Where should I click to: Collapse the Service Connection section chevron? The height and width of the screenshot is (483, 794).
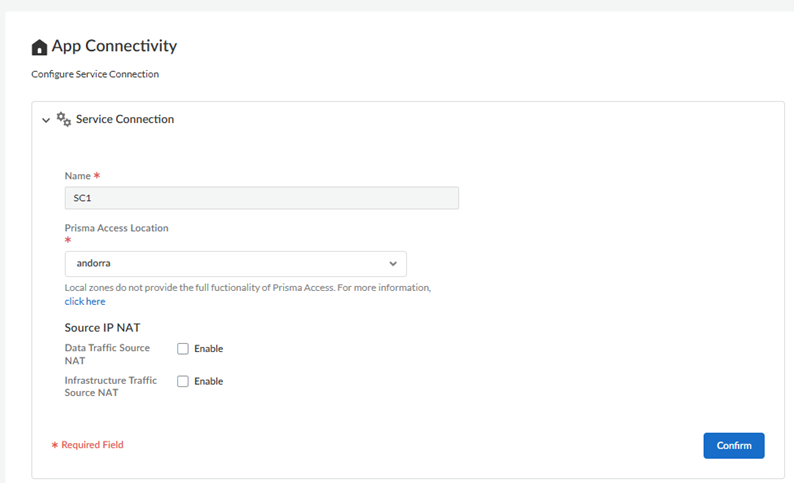45,120
